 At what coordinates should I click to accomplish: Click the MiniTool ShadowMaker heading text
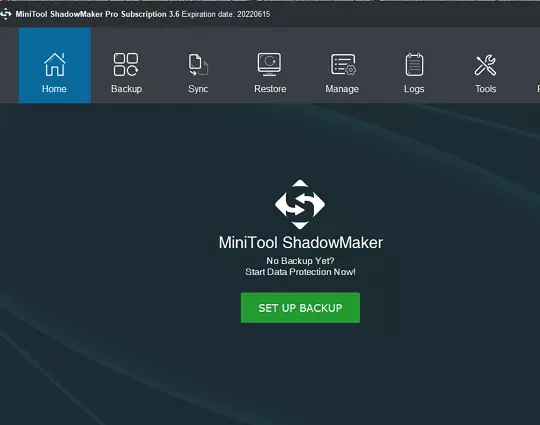point(301,242)
